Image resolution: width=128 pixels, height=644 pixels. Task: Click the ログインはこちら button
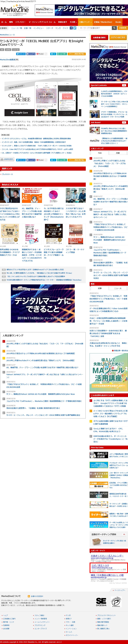pyautogui.click(x=118, y=37)
